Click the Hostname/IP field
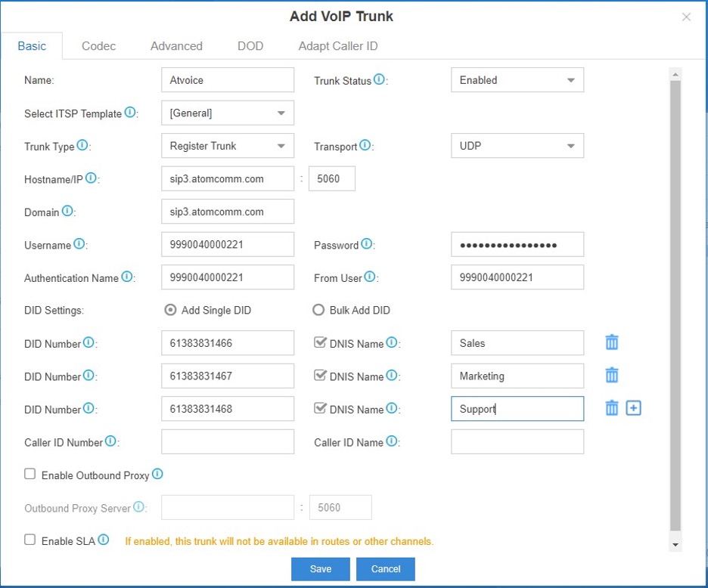The width and height of the screenshot is (708, 588). (x=228, y=178)
